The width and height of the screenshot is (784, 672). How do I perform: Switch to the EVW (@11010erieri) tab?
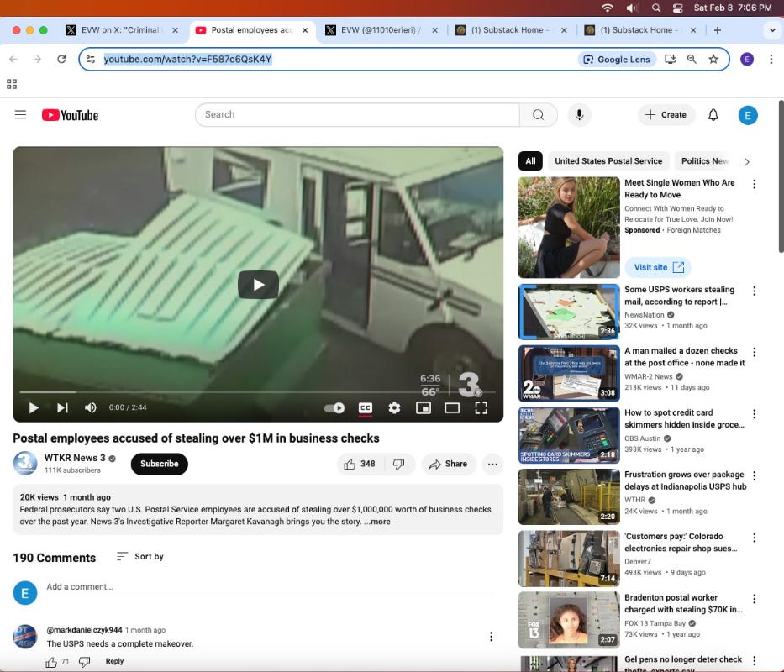pos(380,30)
